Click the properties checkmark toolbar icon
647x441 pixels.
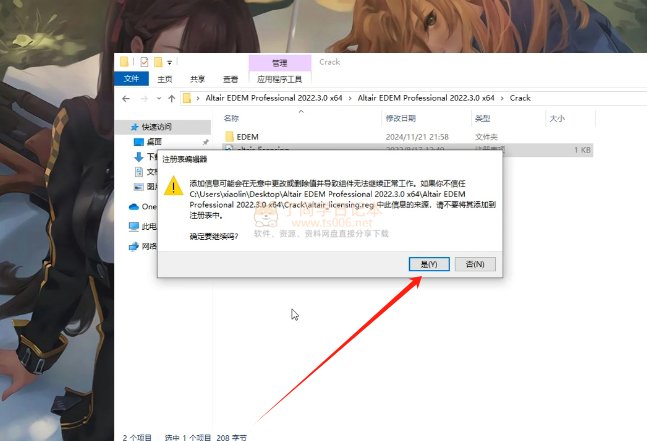pyautogui.click(x=144, y=62)
